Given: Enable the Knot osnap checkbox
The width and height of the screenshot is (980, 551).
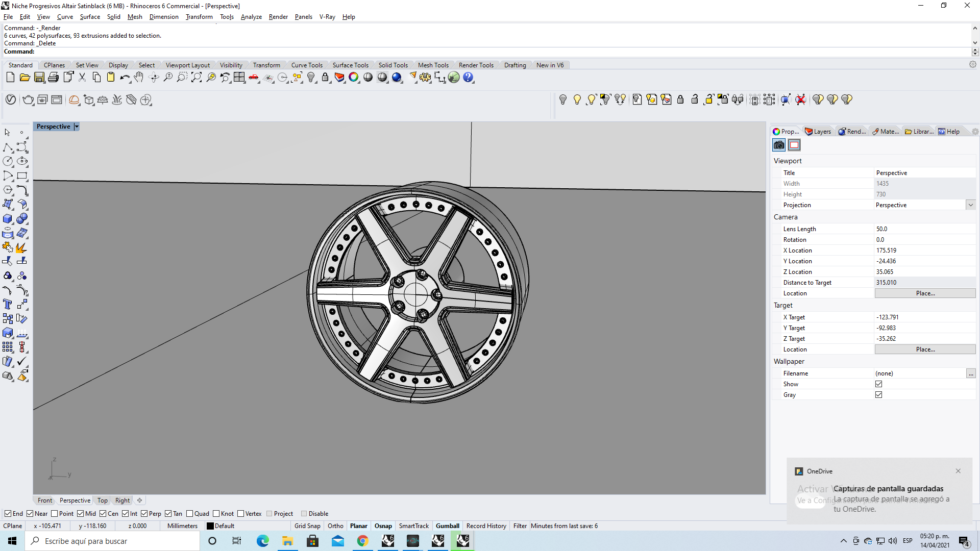Looking at the screenshot, I should [216, 514].
